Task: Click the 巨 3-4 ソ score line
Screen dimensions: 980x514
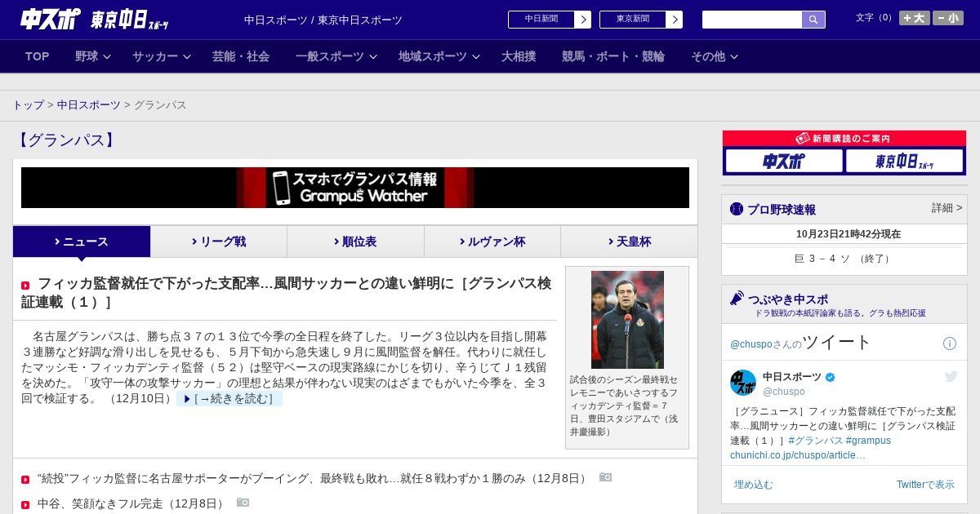Action: tap(844, 259)
